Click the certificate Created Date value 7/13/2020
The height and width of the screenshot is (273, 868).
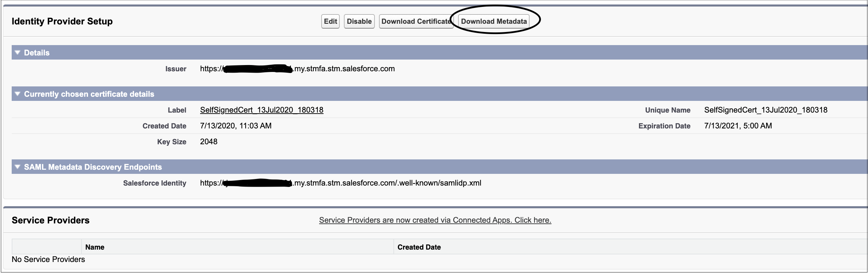click(236, 126)
